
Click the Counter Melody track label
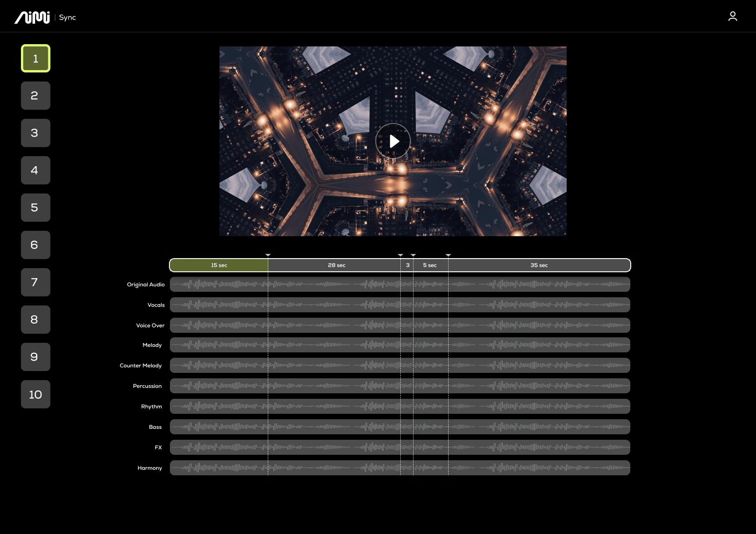click(141, 366)
